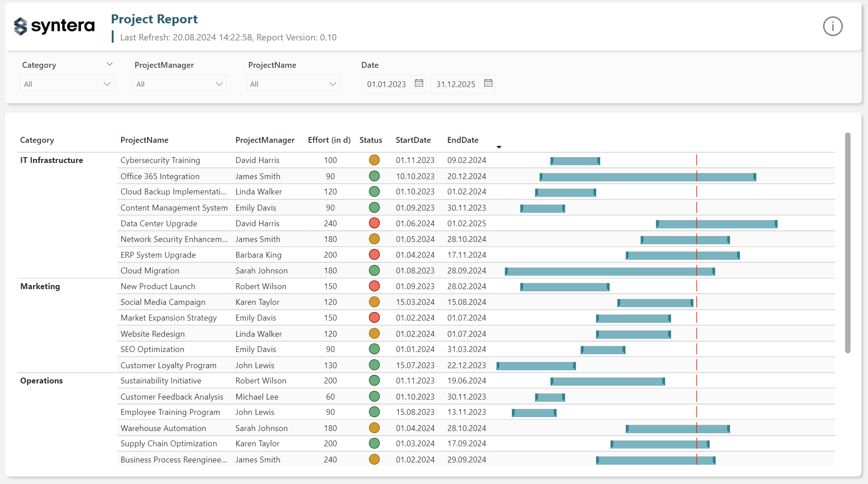Click the Syntera logo

tap(53, 26)
